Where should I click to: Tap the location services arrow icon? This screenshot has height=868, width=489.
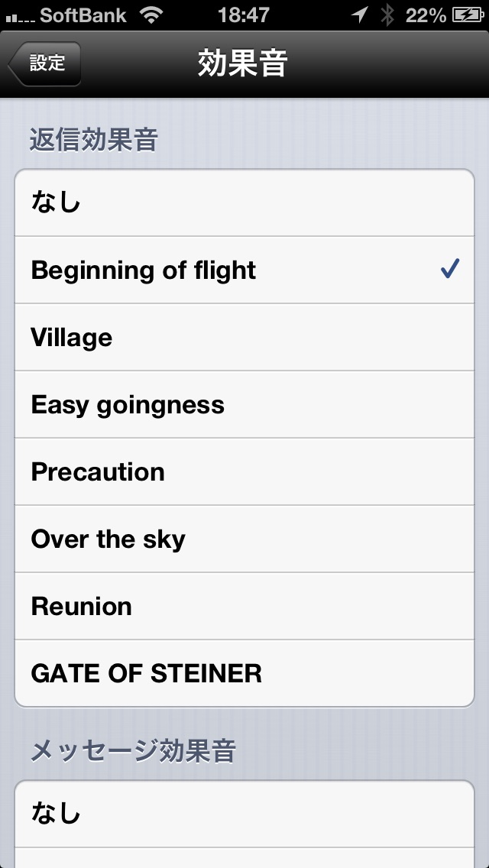pyautogui.click(x=360, y=15)
